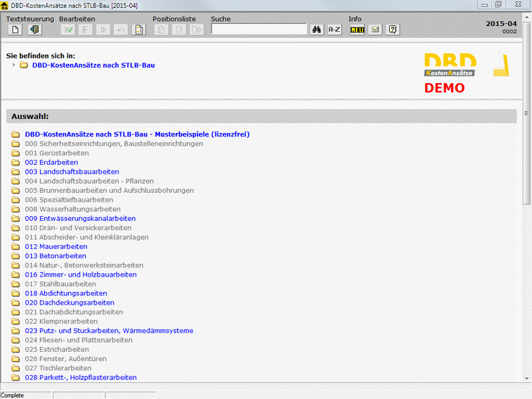532x399 pixels.
Task: Select 022 Klempnerarbeiten entry
Action: tap(61, 321)
